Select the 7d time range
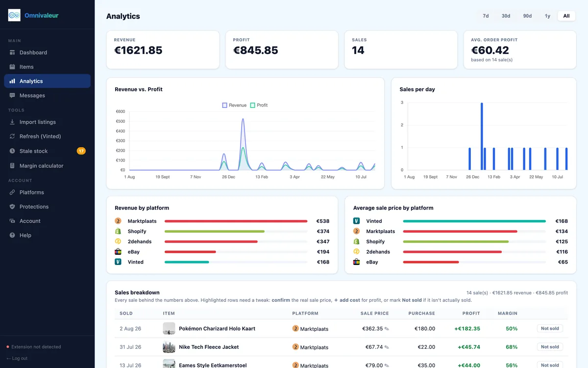 (x=486, y=16)
